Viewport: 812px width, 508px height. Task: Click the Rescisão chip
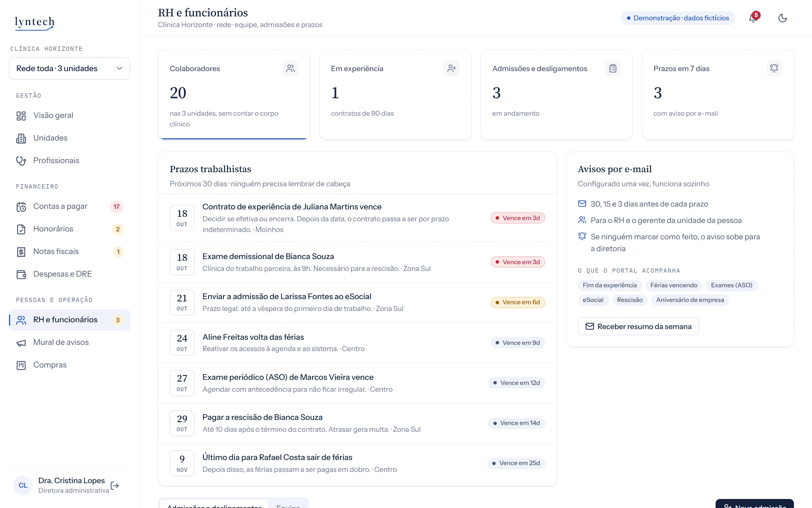tap(630, 300)
